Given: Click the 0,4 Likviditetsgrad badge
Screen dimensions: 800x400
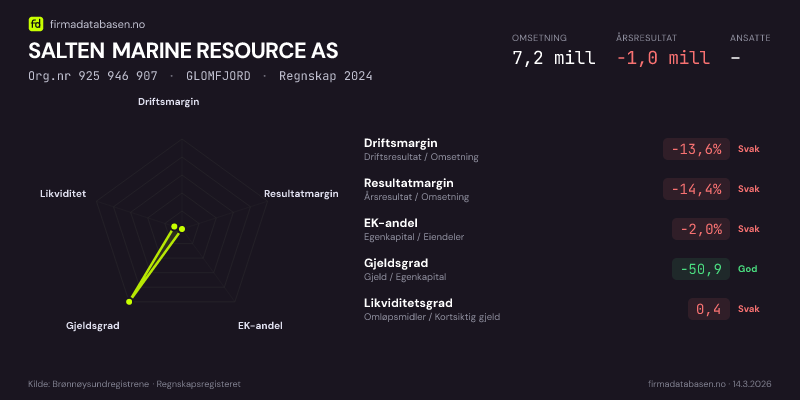Looking at the screenshot, I should point(708,309).
